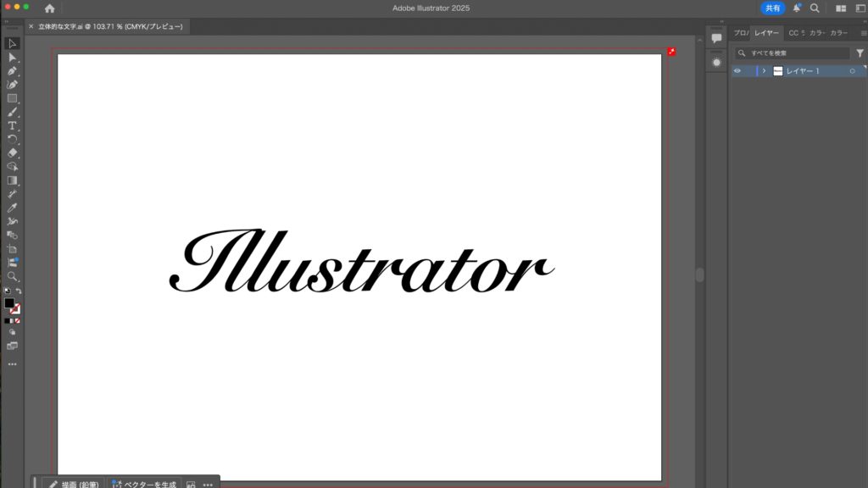Click the black fill color swatch

click(x=9, y=302)
